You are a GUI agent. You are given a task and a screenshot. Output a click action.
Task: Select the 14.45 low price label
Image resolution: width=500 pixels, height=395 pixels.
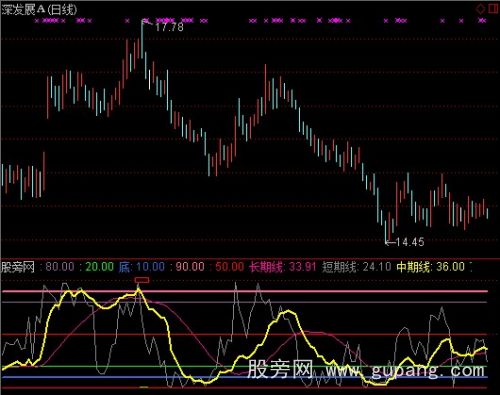click(410, 242)
